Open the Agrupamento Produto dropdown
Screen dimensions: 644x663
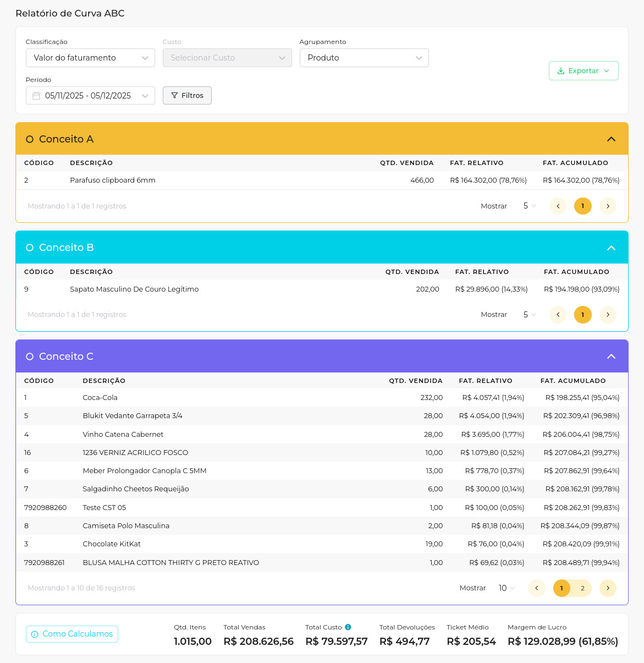tap(364, 58)
